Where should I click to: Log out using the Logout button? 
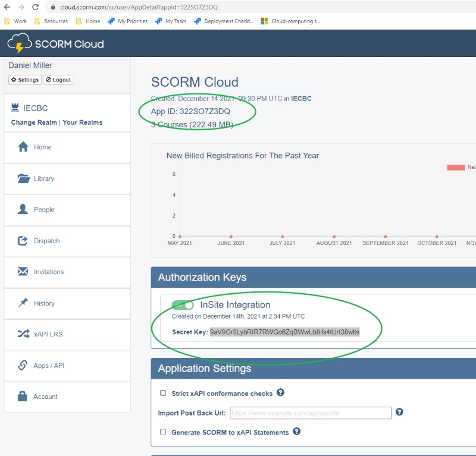click(58, 80)
